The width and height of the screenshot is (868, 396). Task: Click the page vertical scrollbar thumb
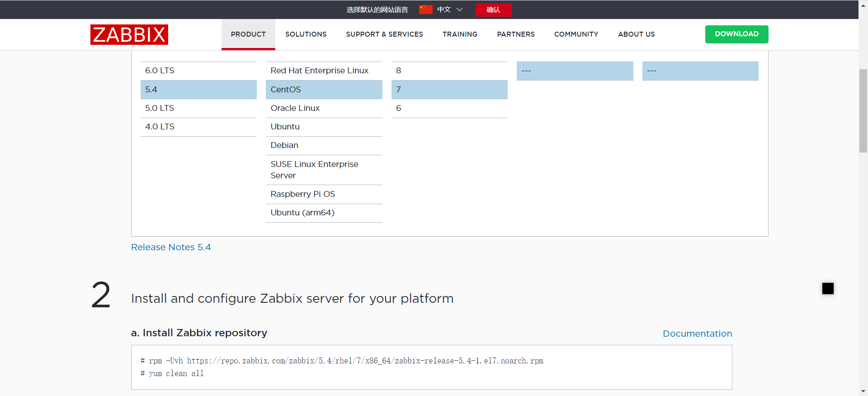click(x=863, y=111)
